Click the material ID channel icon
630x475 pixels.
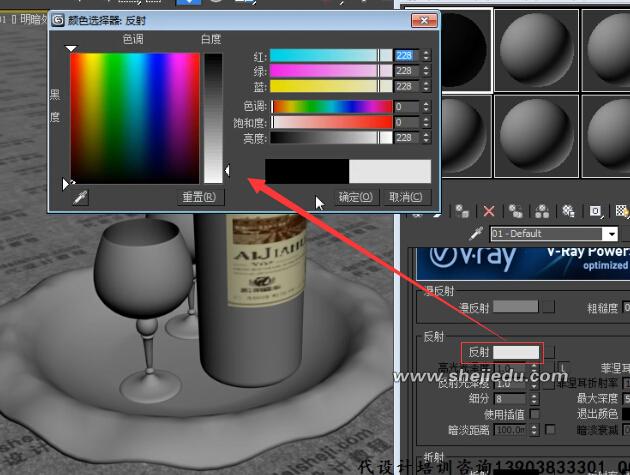pos(595,211)
